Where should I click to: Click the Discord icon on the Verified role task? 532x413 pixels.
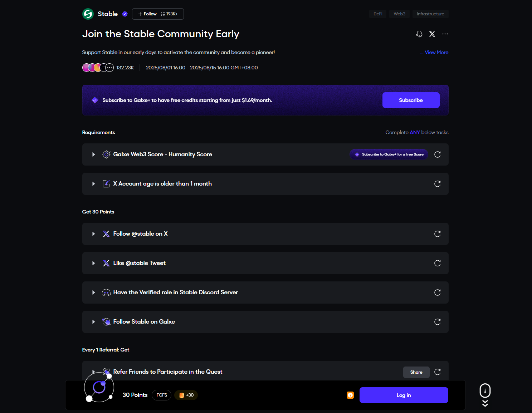click(106, 292)
